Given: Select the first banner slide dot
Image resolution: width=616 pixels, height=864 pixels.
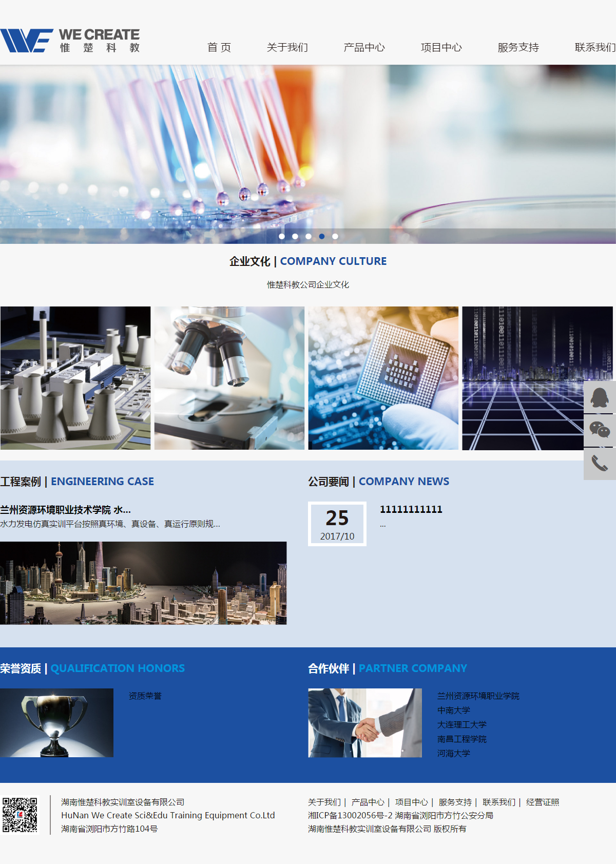Looking at the screenshot, I should click(x=282, y=236).
